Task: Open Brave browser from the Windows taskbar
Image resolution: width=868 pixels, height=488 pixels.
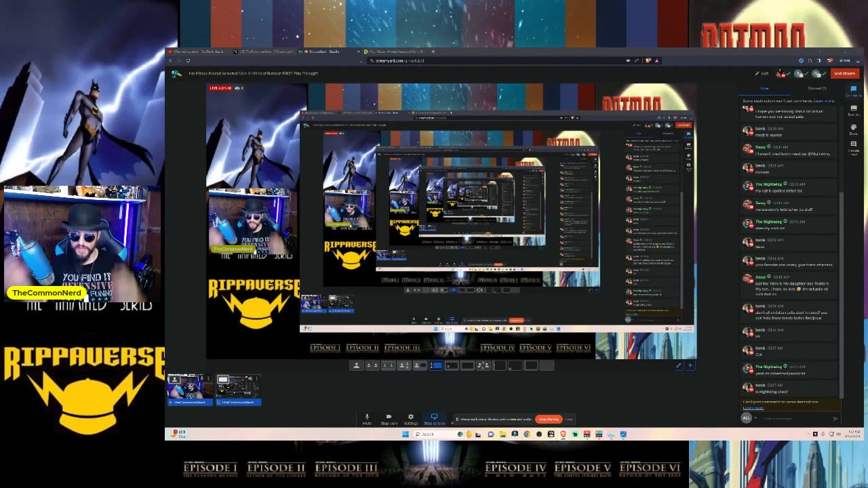Action: 563,434
